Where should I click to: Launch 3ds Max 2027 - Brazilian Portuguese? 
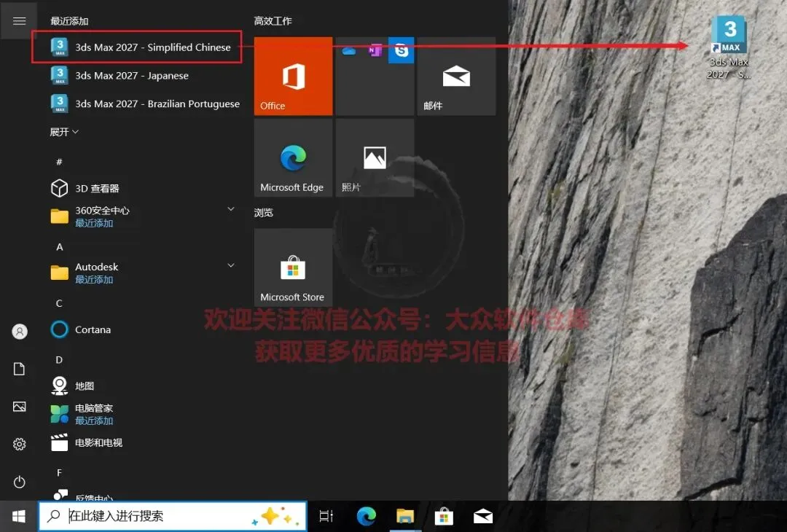coord(144,103)
